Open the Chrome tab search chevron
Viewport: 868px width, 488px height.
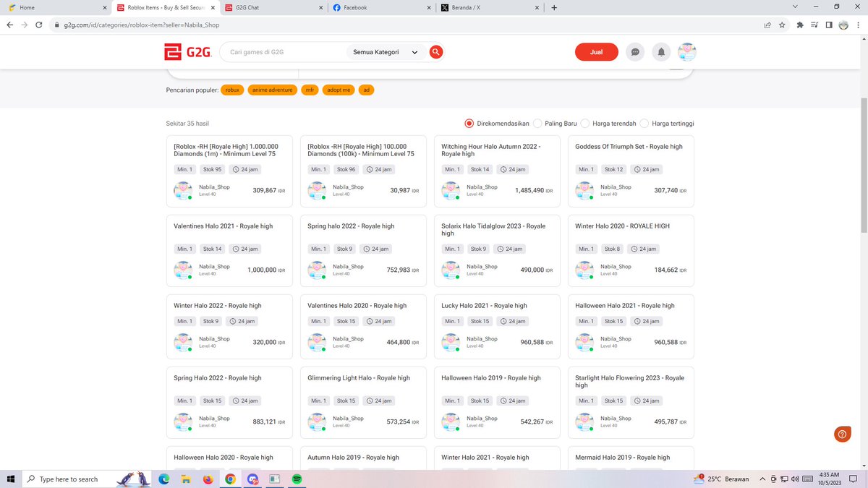coord(795,7)
